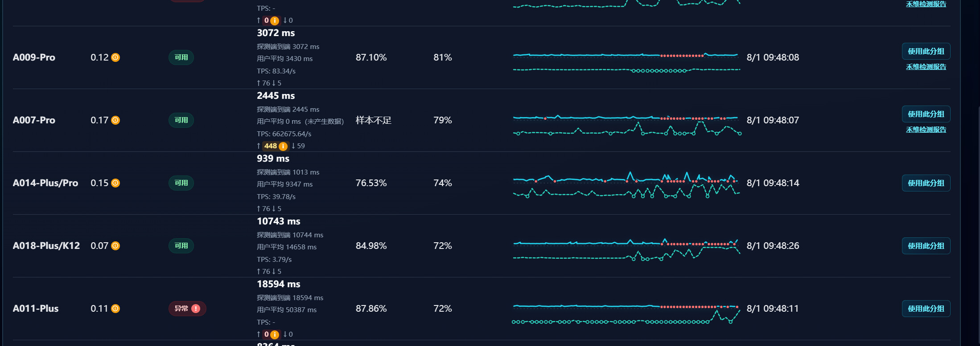Click the coin icon next to 0.15
The image size is (980, 346).
click(115, 183)
